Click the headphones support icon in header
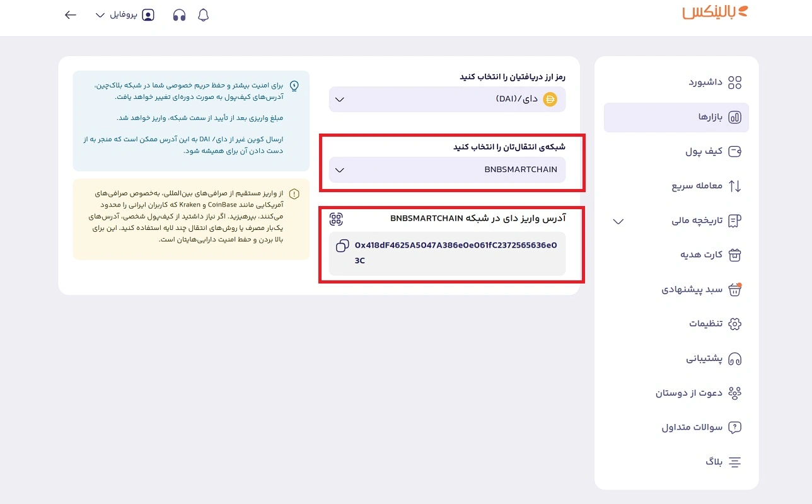The width and height of the screenshot is (812, 504). (179, 15)
